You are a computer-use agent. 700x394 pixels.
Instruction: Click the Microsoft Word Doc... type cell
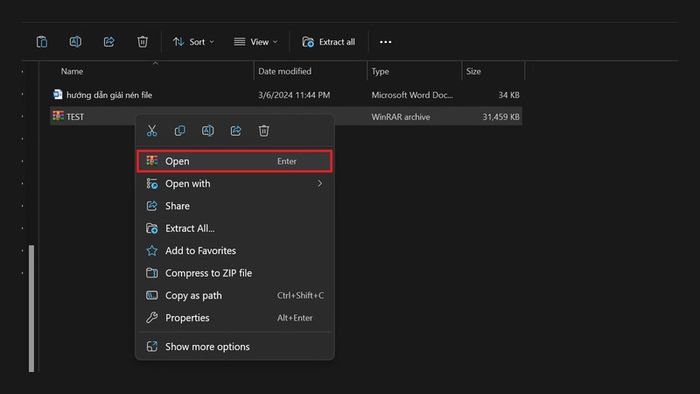click(412, 95)
